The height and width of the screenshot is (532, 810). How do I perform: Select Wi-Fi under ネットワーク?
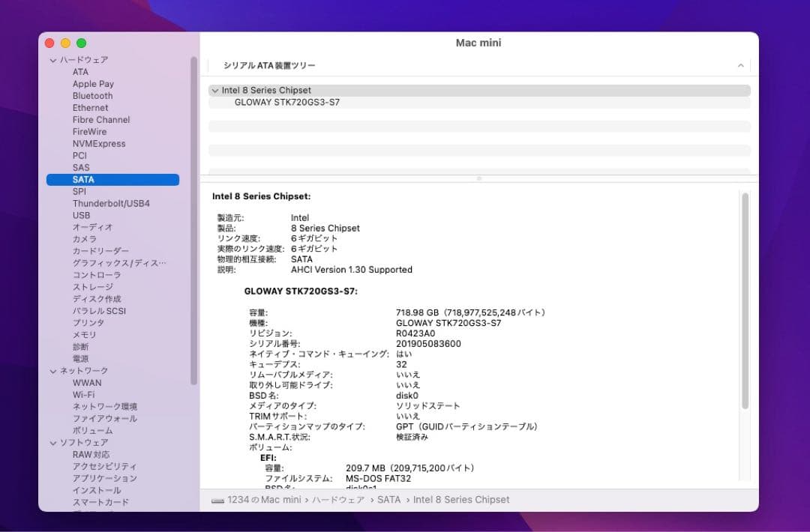(84, 395)
